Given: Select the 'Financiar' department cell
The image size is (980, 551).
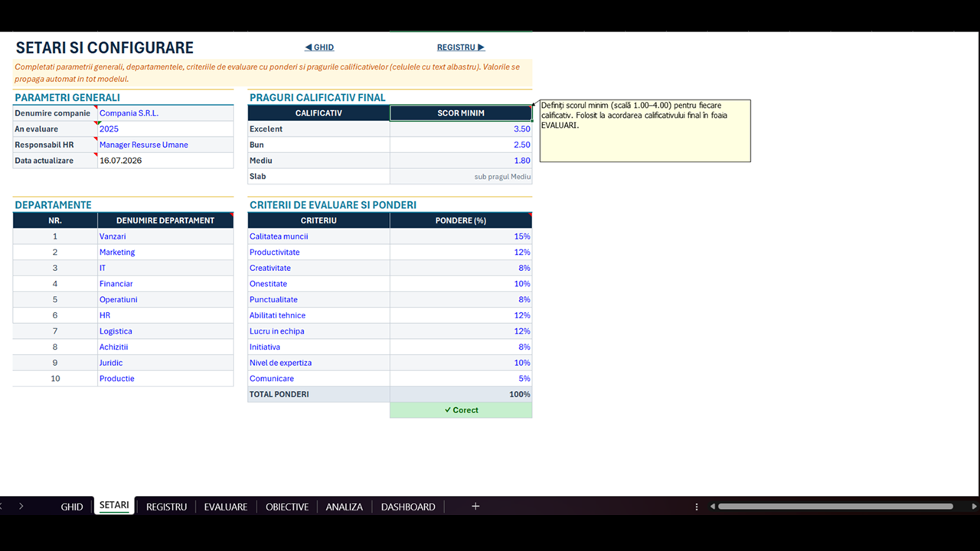Looking at the screenshot, I should [x=165, y=284].
